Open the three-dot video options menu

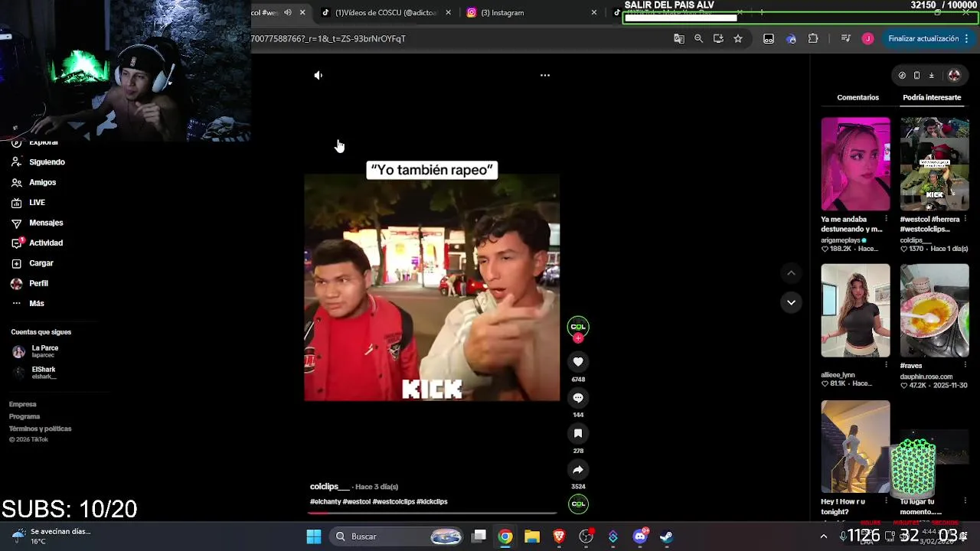tap(545, 75)
